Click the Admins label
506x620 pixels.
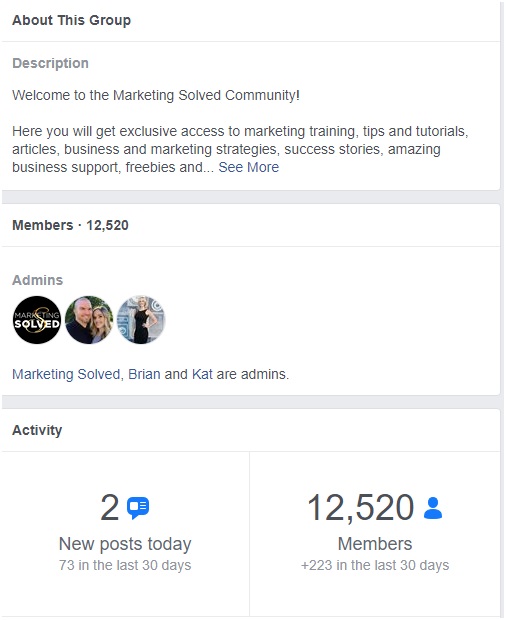point(38,280)
